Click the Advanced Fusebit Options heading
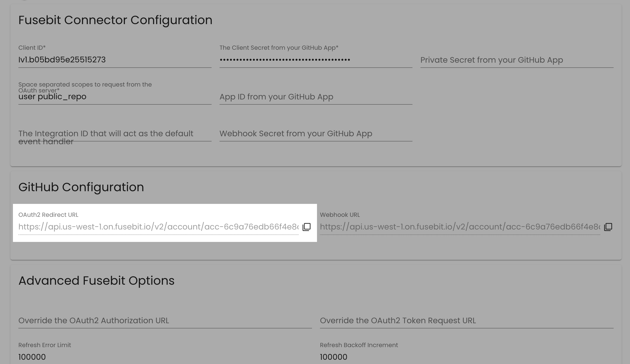 click(x=96, y=280)
